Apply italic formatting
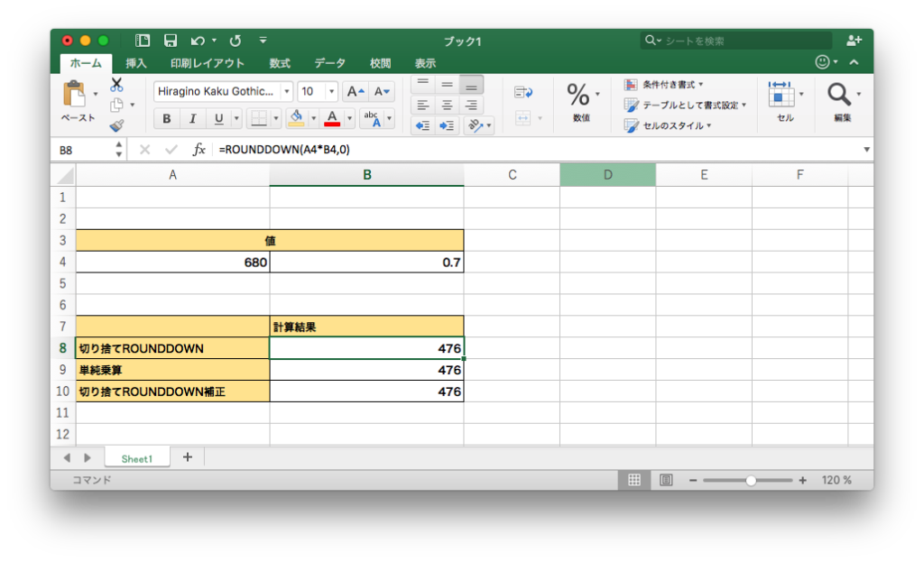 click(x=191, y=117)
